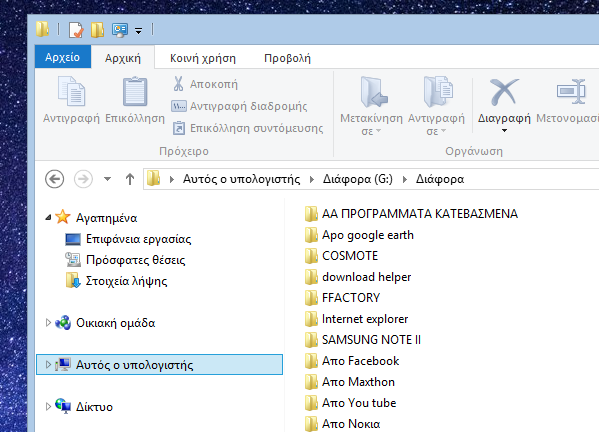Click the Properties icon in quick access toolbar
This screenshot has height=432, width=599.
76,30
